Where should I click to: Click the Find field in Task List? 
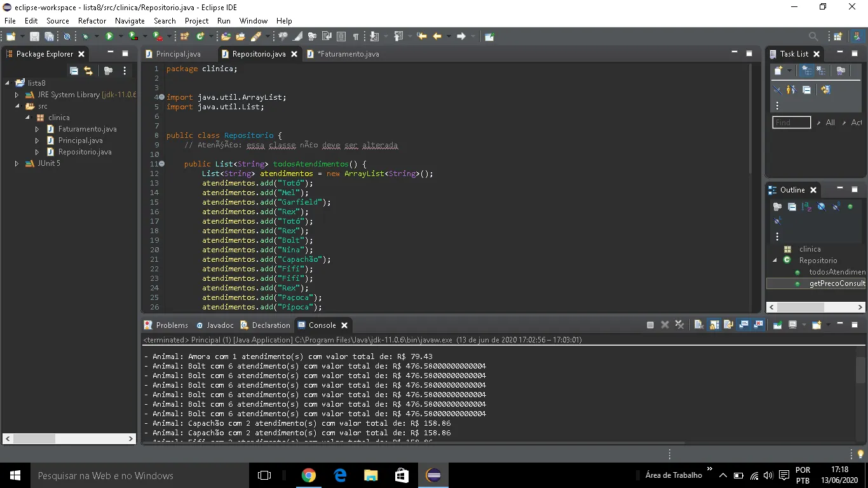(791, 123)
